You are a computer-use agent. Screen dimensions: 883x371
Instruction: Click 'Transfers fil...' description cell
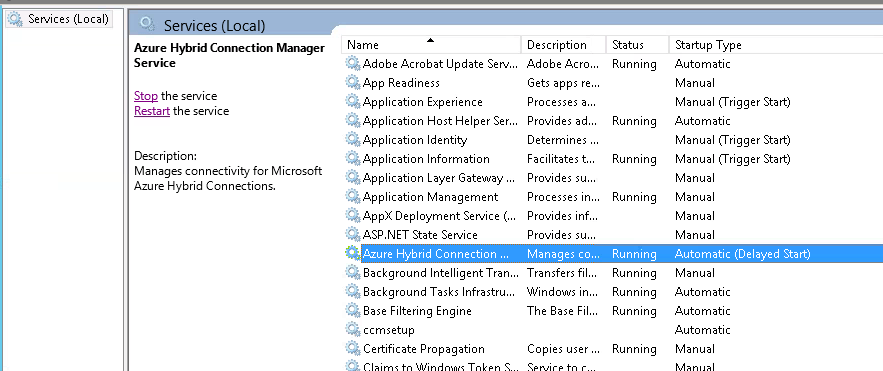point(563,273)
